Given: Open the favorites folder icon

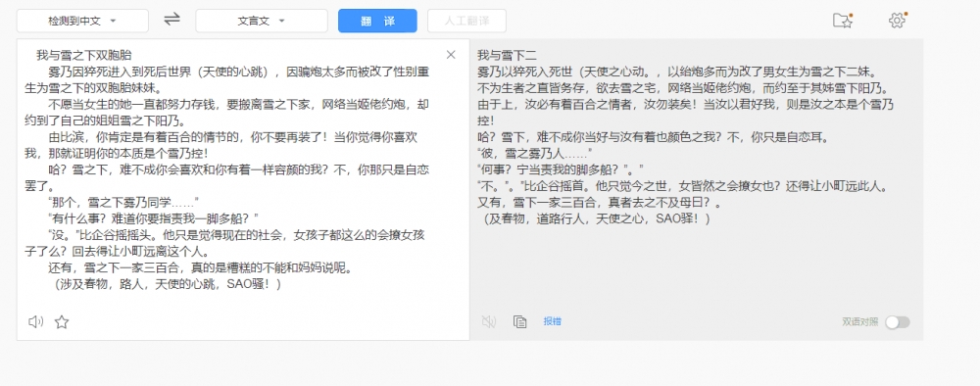Looking at the screenshot, I should tap(843, 20).
